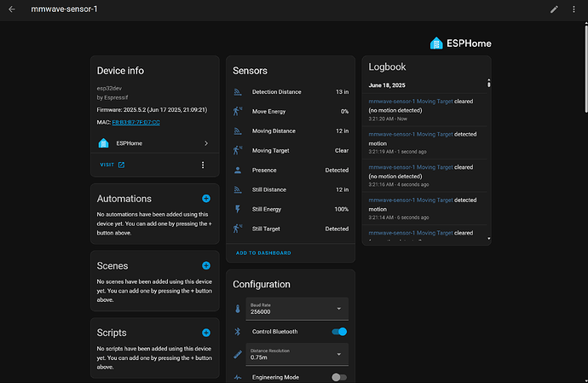This screenshot has height=383, width=588.
Task: Click the Control Bluetooth label
Action: coord(275,332)
